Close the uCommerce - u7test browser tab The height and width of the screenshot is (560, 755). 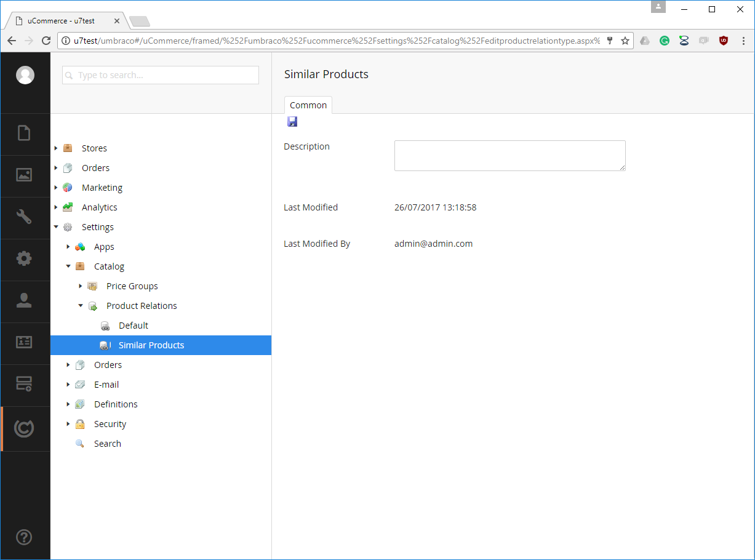coord(117,21)
